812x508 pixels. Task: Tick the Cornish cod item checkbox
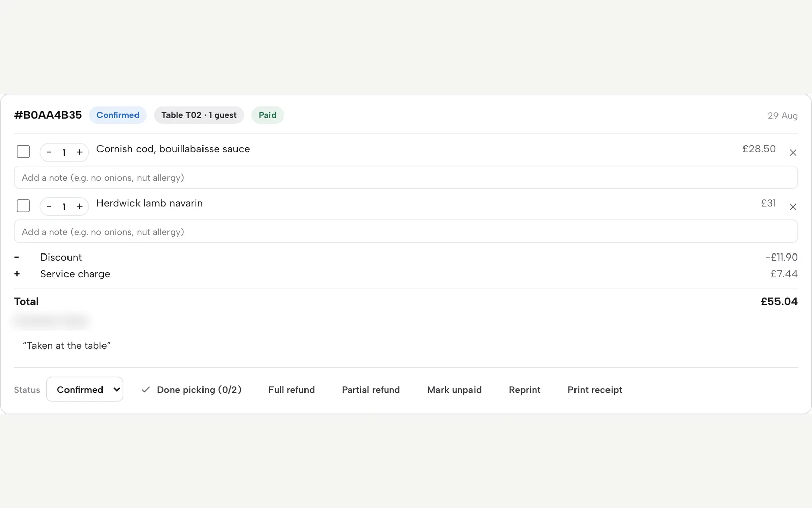[23, 152]
